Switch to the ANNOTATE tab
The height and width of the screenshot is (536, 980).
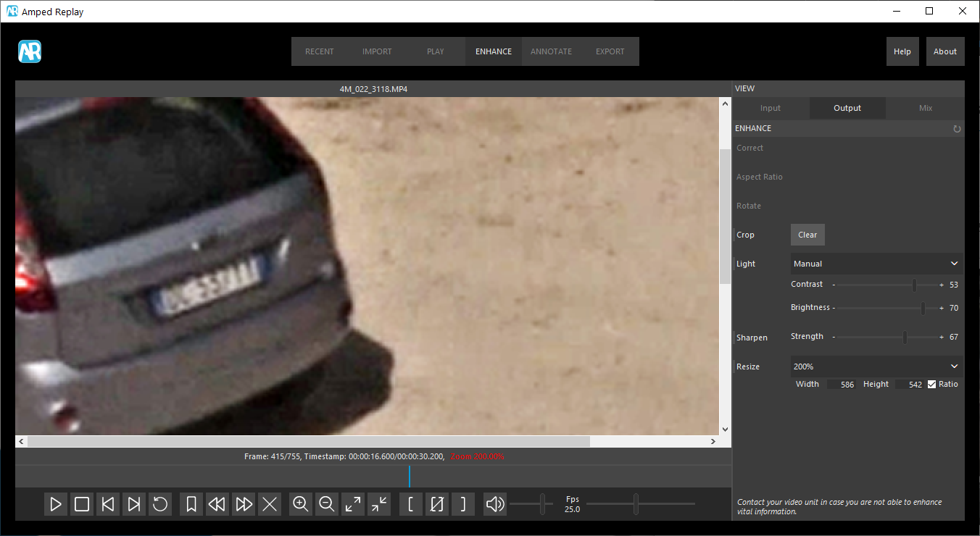coord(551,51)
